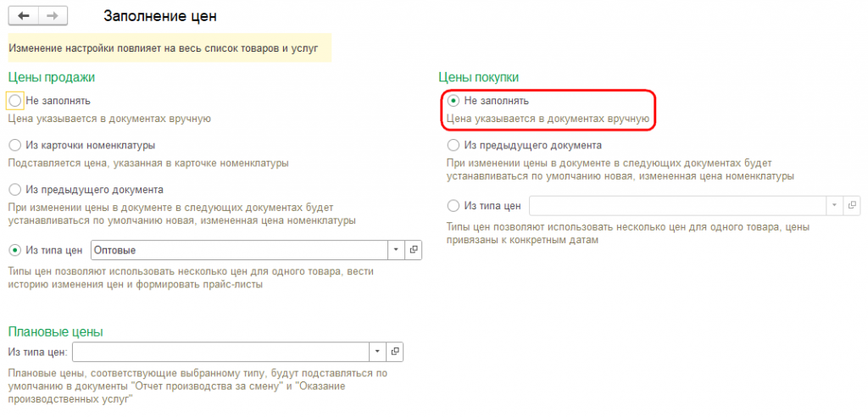Click the Плановые цены Из типа цен field
Screen dimensions: 868x417
221,352
